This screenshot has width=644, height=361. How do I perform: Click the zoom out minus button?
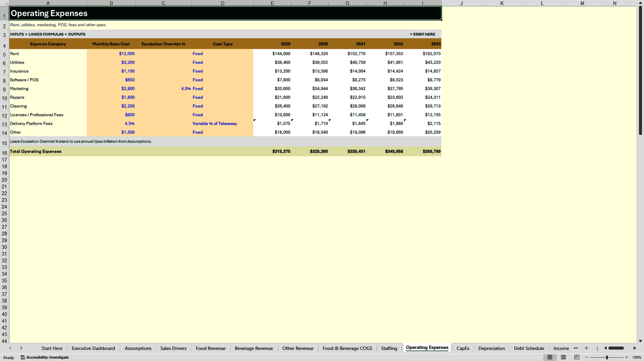point(587,357)
